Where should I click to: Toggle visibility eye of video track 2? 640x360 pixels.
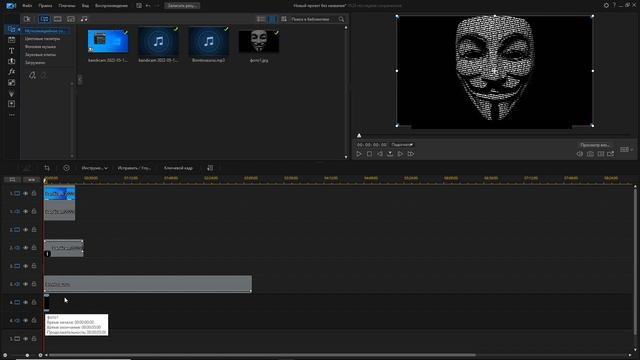click(x=26, y=230)
